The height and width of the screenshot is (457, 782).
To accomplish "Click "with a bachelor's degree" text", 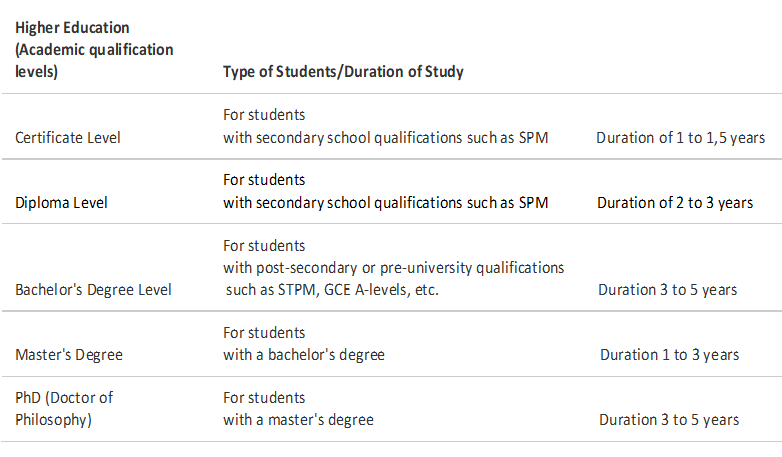I will click(x=304, y=355).
